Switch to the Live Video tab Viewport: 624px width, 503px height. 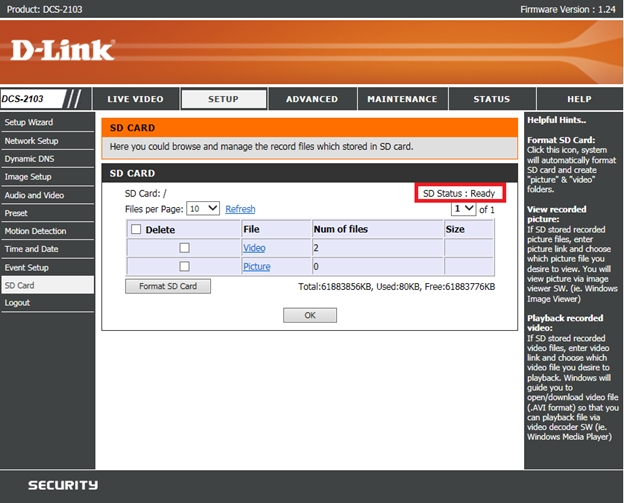click(x=135, y=99)
